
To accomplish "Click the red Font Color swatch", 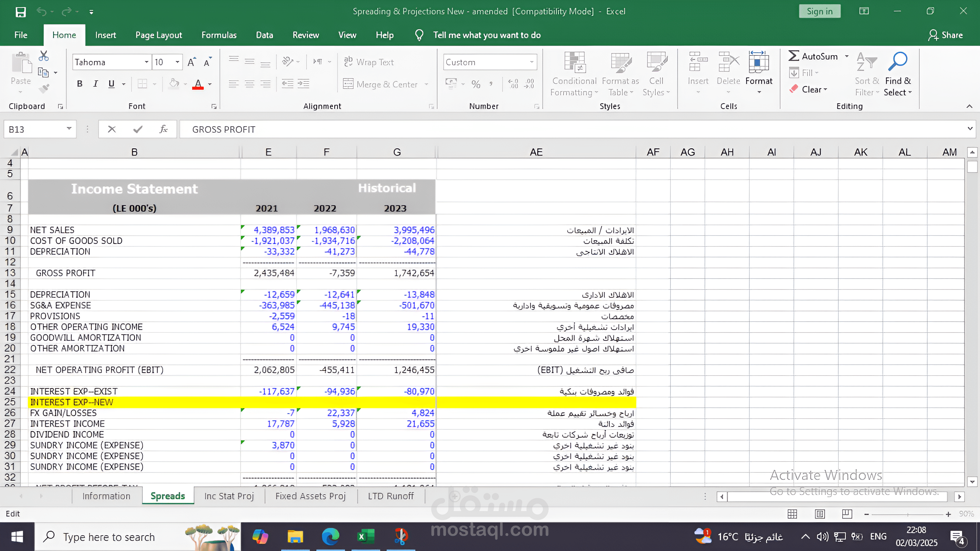I will click(198, 84).
